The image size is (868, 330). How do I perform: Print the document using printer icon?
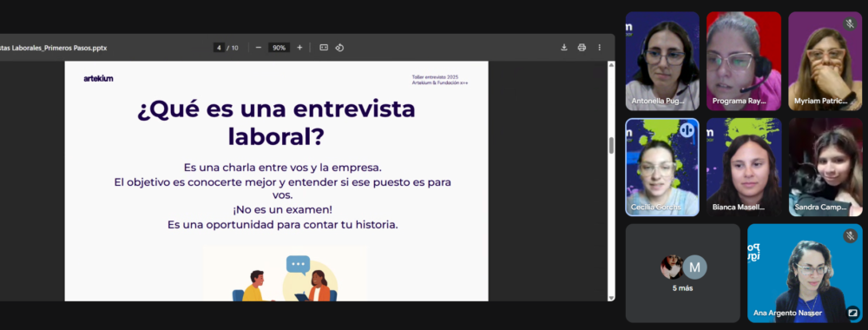coord(582,48)
